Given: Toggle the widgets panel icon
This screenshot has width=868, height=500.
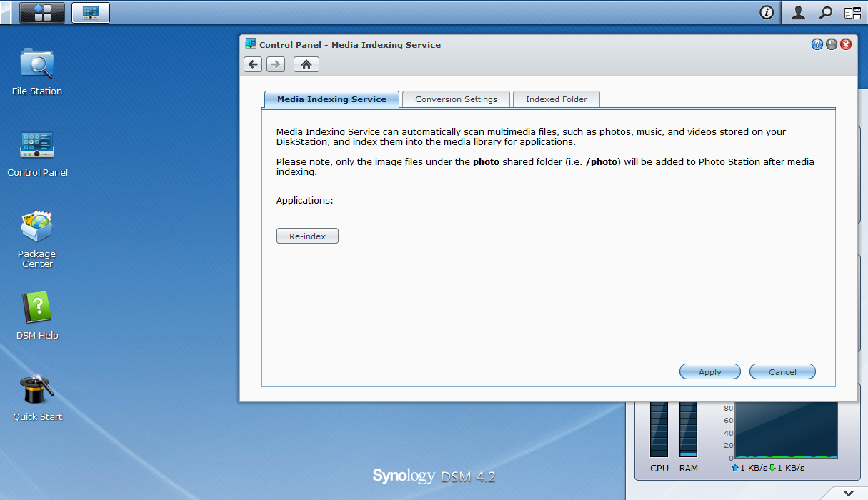Looking at the screenshot, I should (x=852, y=12).
